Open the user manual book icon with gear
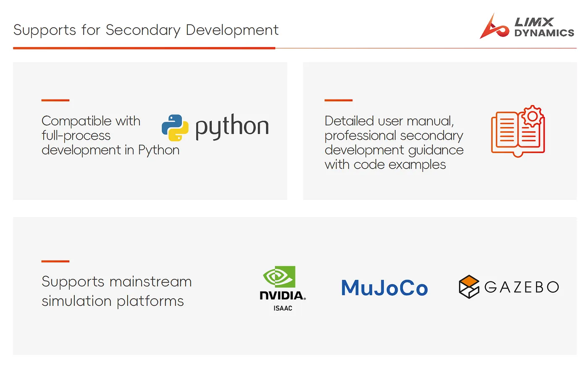This screenshot has width=588, height=368. click(518, 131)
